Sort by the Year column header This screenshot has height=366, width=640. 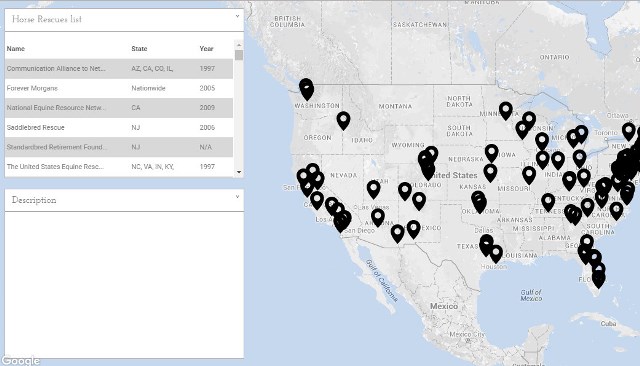point(207,49)
